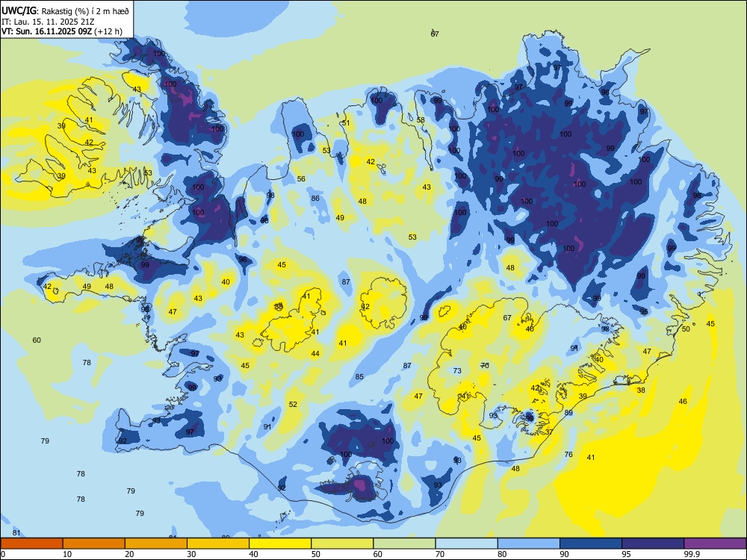
Task: Click the '30' legend scale label
Action: click(191, 554)
